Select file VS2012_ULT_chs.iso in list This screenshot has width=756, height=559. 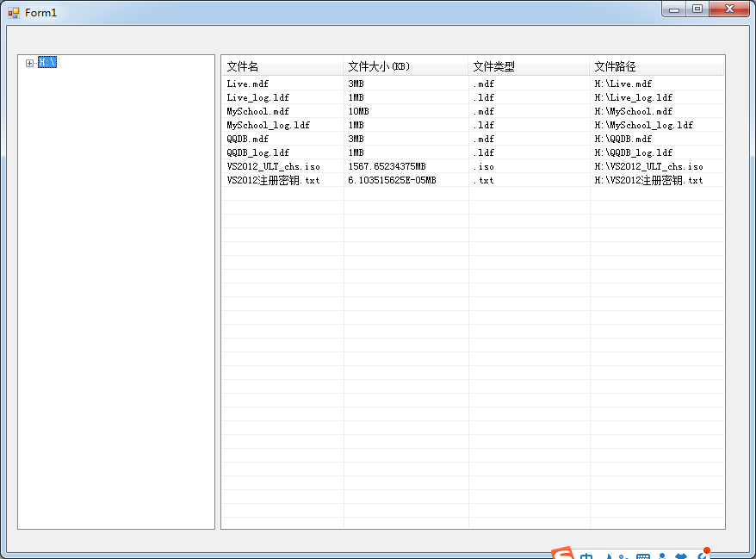tap(273, 166)
